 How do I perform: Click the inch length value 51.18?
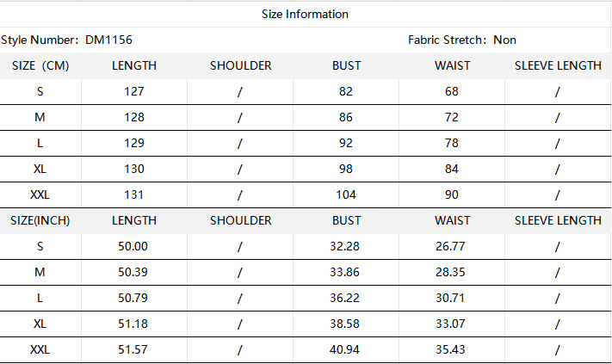(x=133, y=324)
